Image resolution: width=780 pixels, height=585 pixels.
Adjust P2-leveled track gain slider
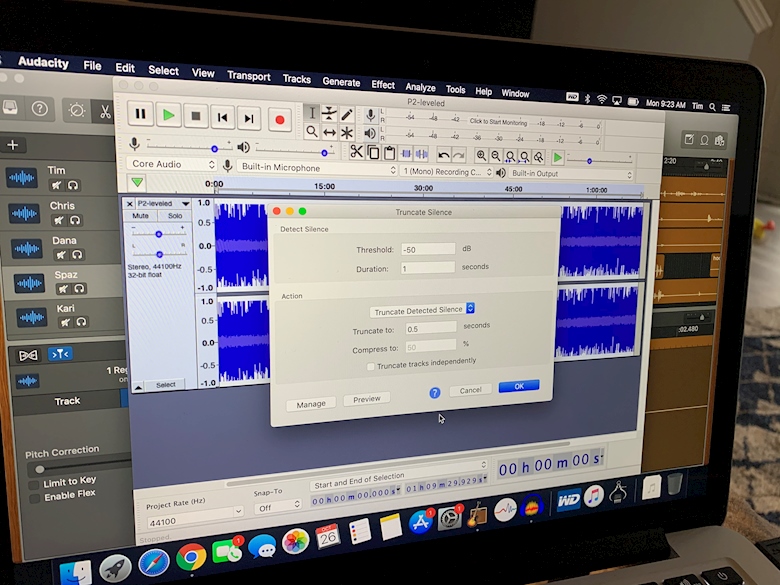click(159, 234)
